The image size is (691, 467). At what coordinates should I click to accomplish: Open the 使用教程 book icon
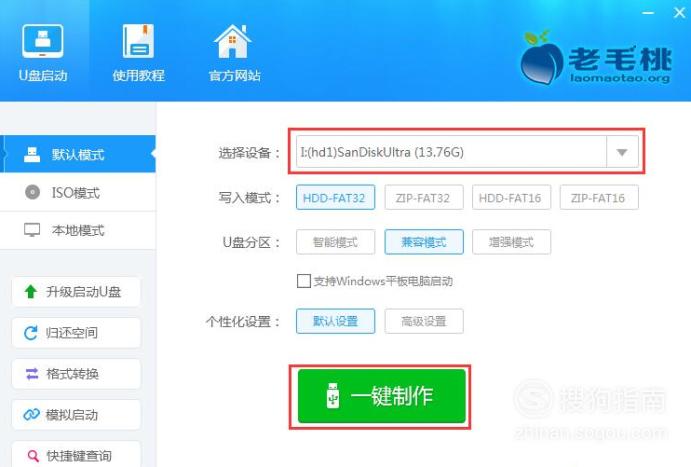138,41
